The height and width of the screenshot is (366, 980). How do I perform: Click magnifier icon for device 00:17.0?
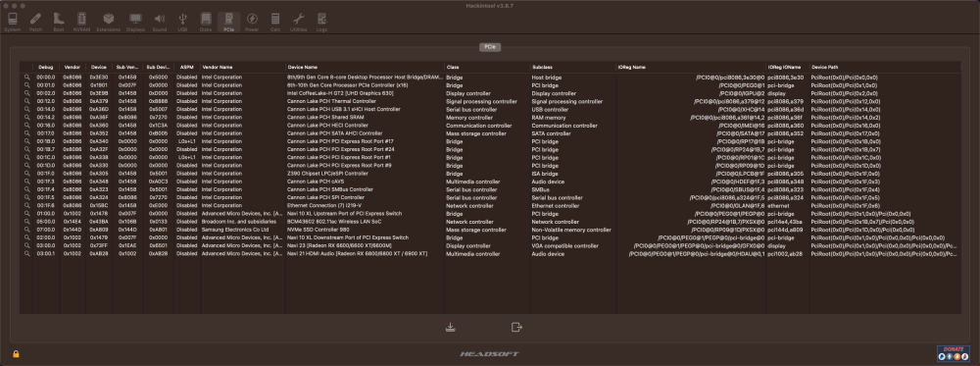point(26,133)
